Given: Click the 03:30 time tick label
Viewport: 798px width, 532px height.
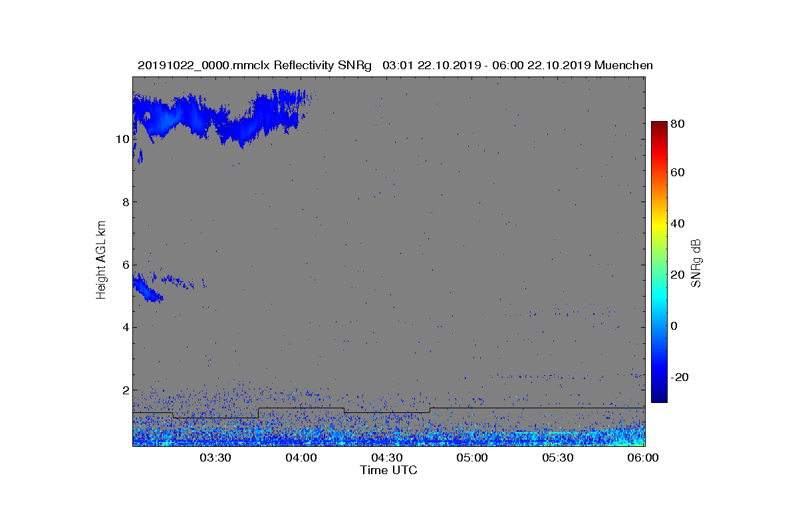Looking at the screenshot, I should (x=215, y=458).
